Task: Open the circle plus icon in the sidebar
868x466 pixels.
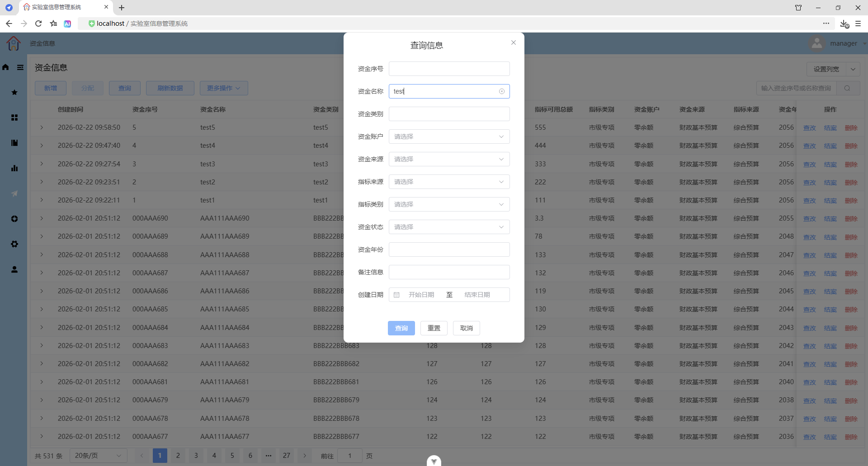Action: [x=14, y=219]
